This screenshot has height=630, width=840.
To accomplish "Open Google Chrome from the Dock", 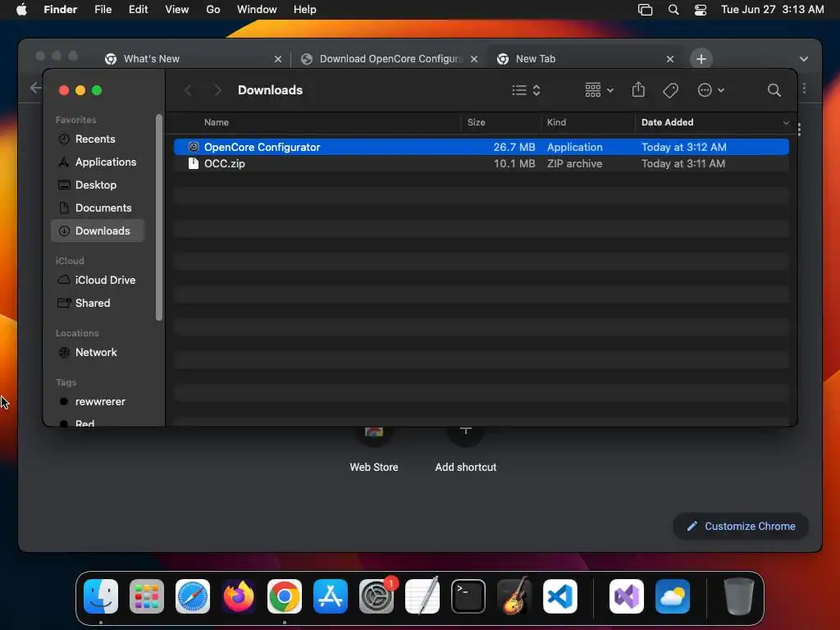I will pos(285,596).
